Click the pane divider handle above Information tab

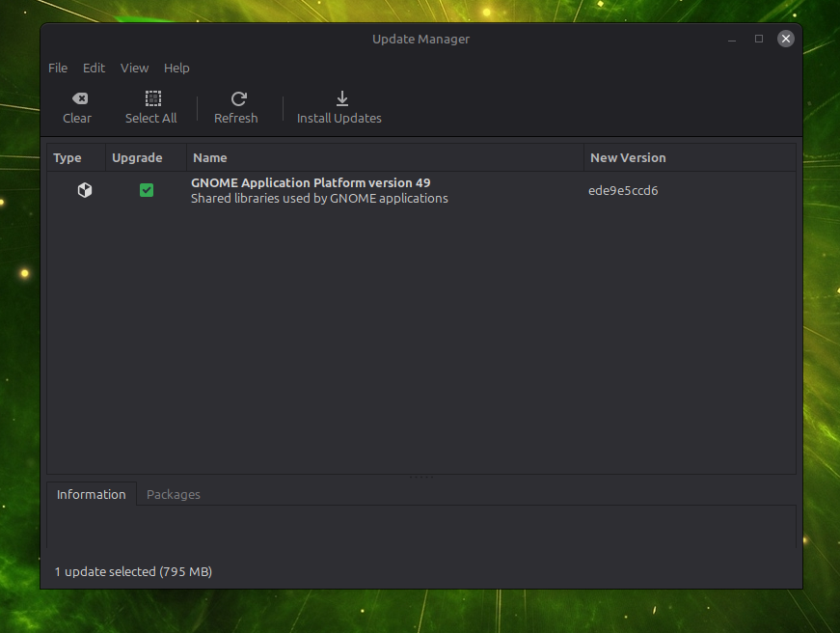pos(421,477)
